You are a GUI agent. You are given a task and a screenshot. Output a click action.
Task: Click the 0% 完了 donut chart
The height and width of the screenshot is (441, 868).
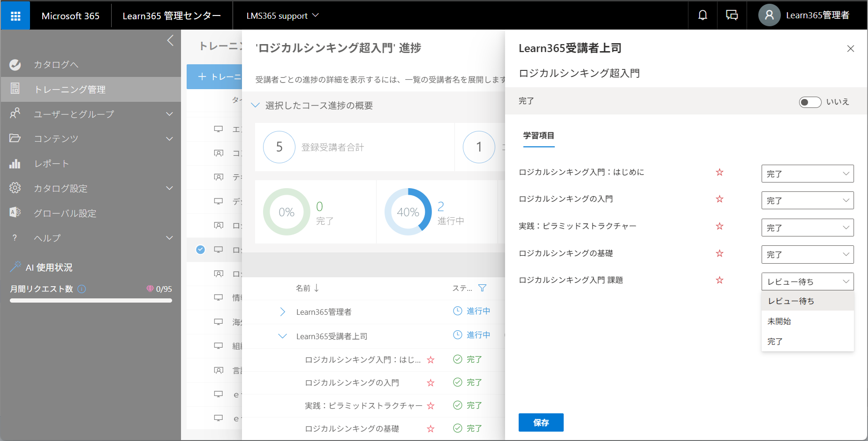point(287,212)
